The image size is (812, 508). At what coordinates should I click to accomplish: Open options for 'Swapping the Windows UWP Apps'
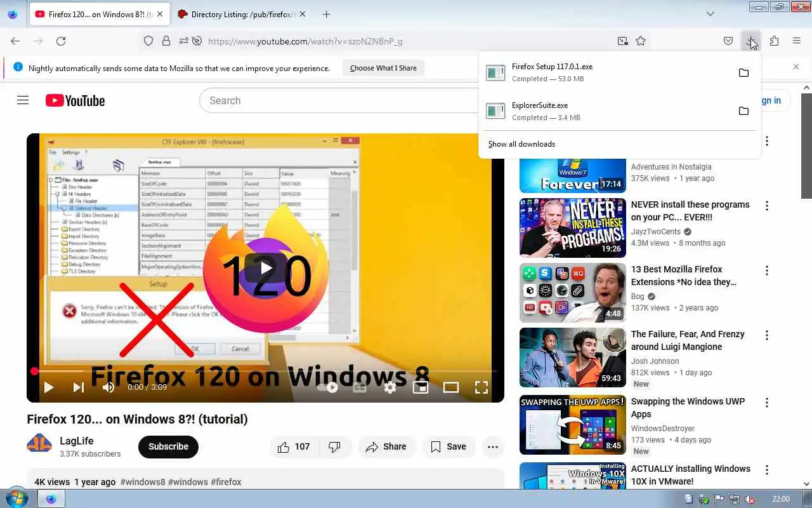767,403
